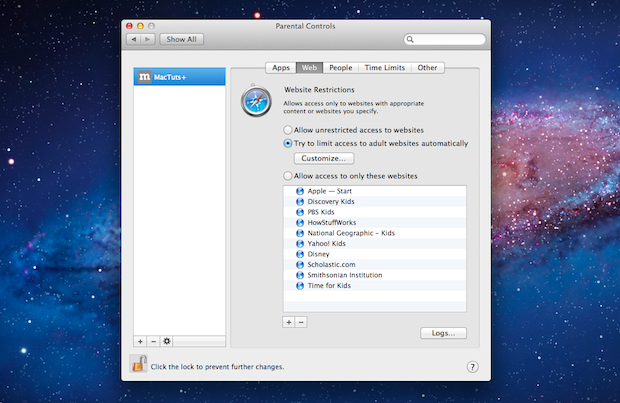Click the Website Restrictions heading
Screen dimensions: 620x403
click(319, 90)
